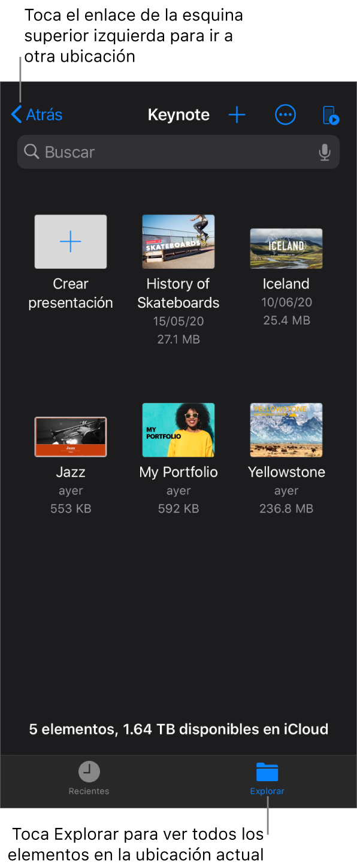The height and width of the screenshot is (868, 357).
Task: Tap the Crear presentación tile
Action: pyautogui.click(x=71, y=241)
